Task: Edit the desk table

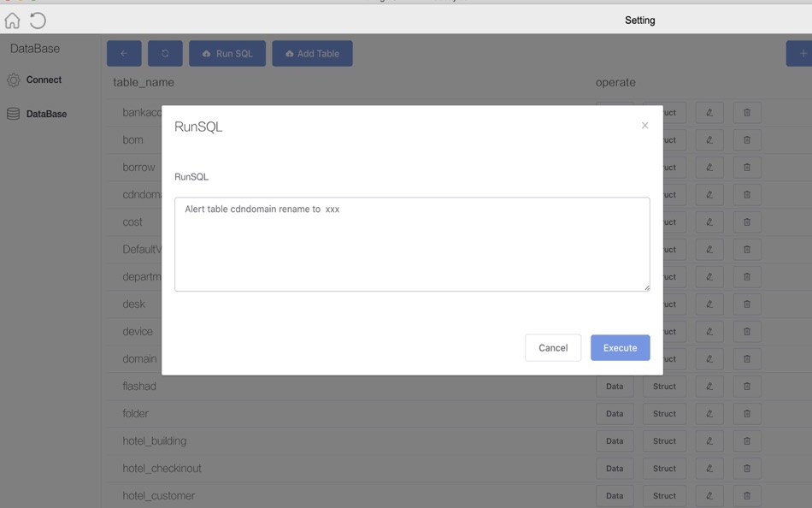Action: point(709,304)
